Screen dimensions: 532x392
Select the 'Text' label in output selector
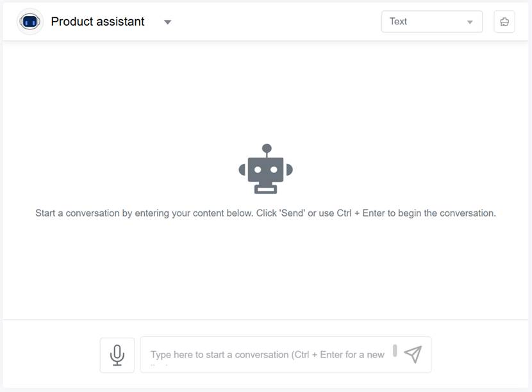[398, 22]
